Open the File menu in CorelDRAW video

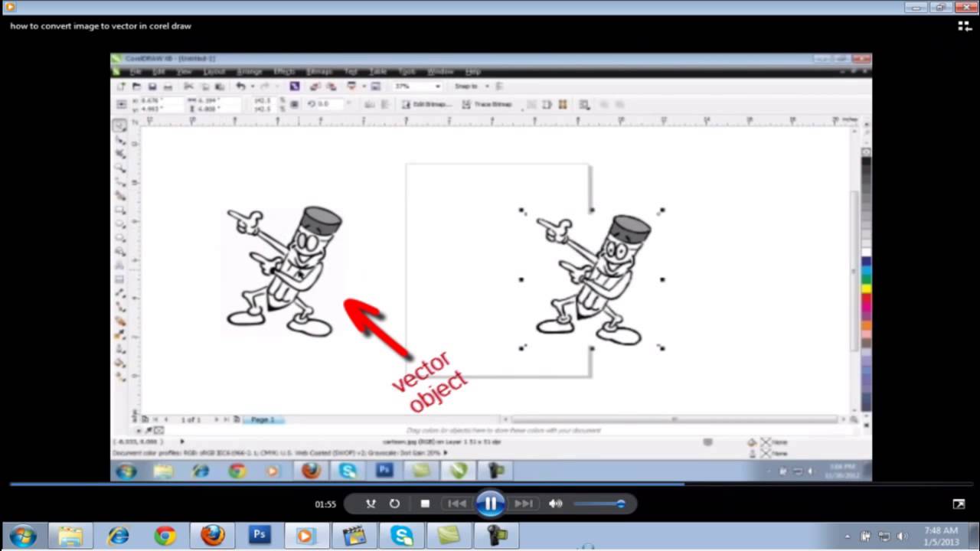click(136, 71)
